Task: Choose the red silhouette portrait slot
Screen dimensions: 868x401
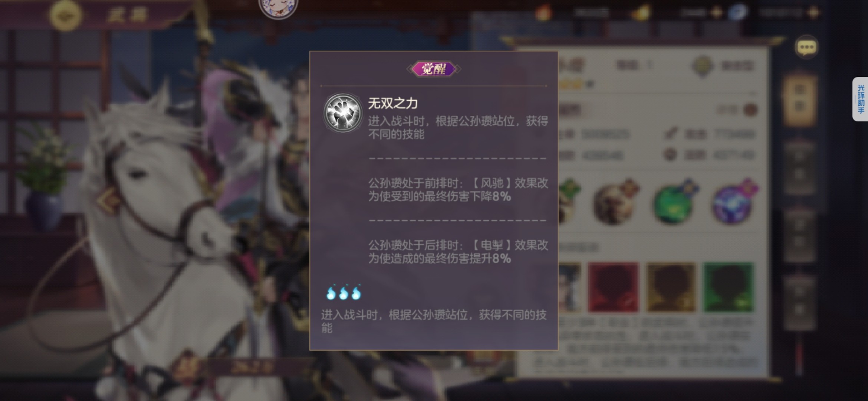Action: point(613,287)
